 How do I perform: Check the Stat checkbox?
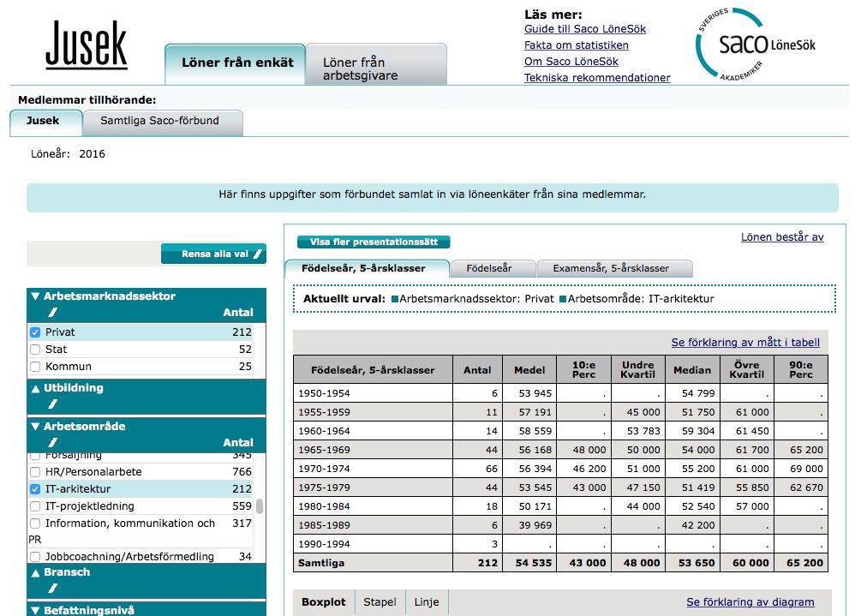pyautogui.click(x=35, y=350)
